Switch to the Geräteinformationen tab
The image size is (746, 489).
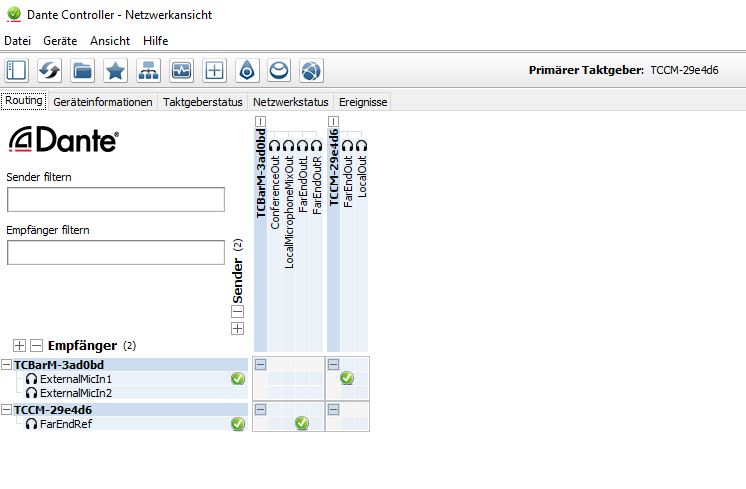pos(103,102)
